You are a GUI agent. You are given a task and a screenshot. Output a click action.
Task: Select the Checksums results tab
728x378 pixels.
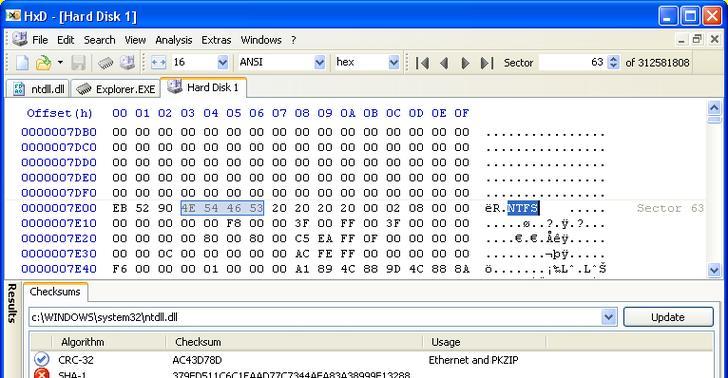tap(55, 292)
